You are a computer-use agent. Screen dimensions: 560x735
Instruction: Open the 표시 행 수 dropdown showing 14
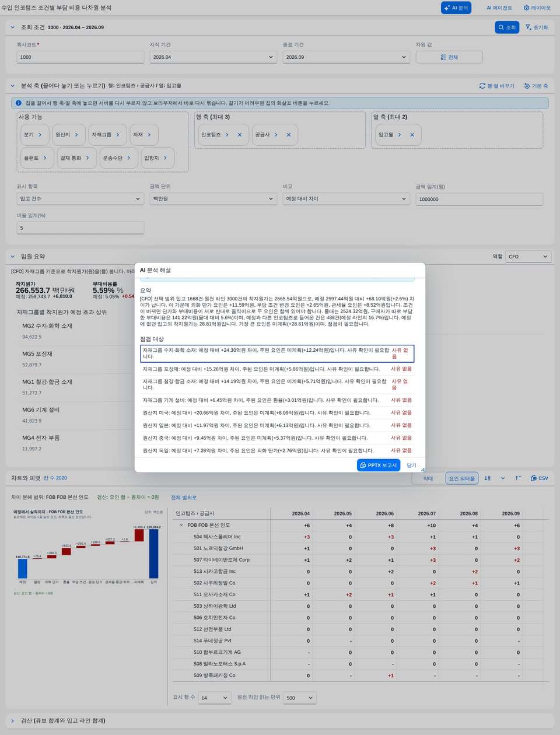[x=215, y=698]
